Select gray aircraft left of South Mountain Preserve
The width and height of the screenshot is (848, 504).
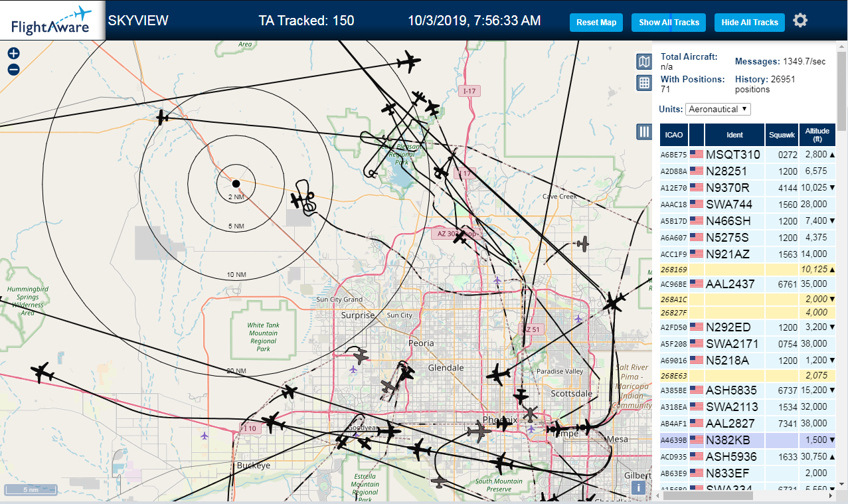click(439, 481)
